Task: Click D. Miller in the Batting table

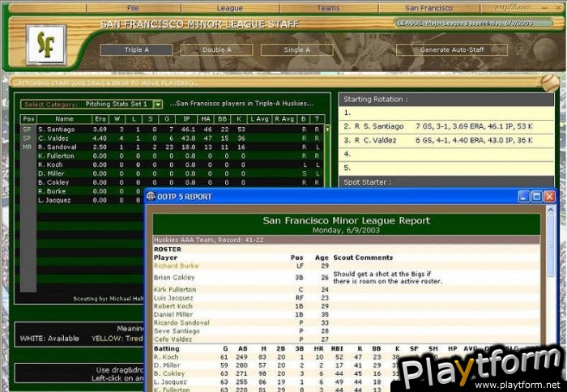Action: pyautogui.click(x=167, y=365)
